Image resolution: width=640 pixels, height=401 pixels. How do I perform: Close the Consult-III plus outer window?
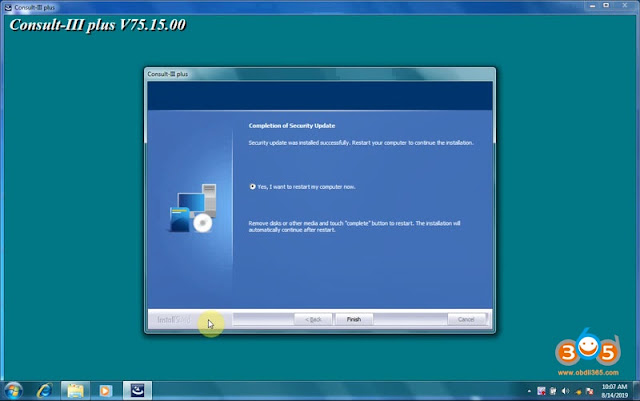click(x=625, y=6)
